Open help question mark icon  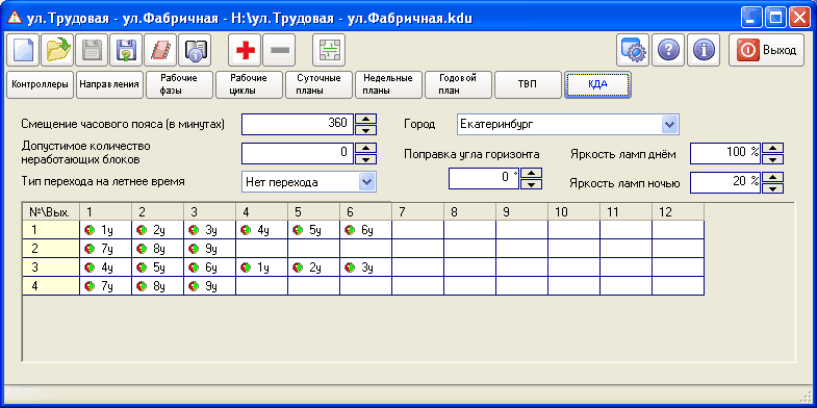[668, 50]
